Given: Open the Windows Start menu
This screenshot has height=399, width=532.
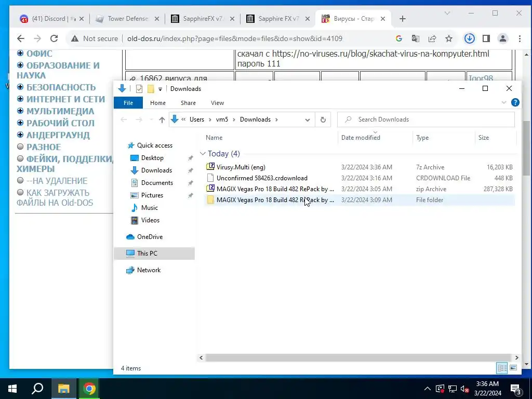Looking at the screenshot, I should (12, 389).
